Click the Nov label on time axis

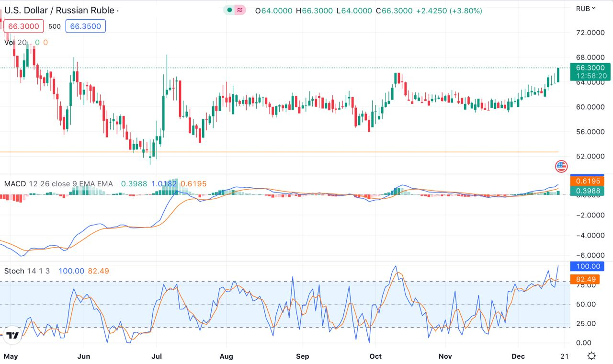point(445,356)
